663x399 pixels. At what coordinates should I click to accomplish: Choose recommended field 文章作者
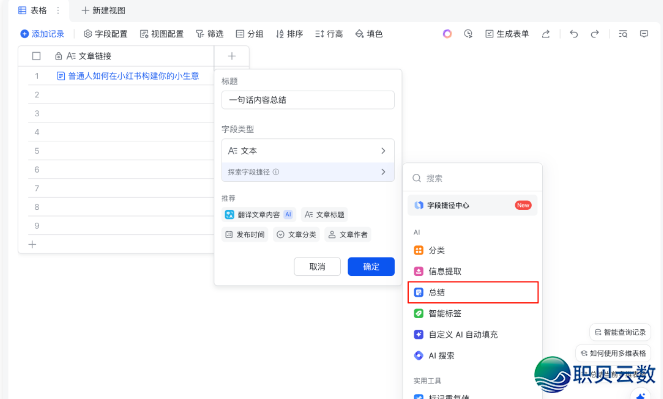348,235
